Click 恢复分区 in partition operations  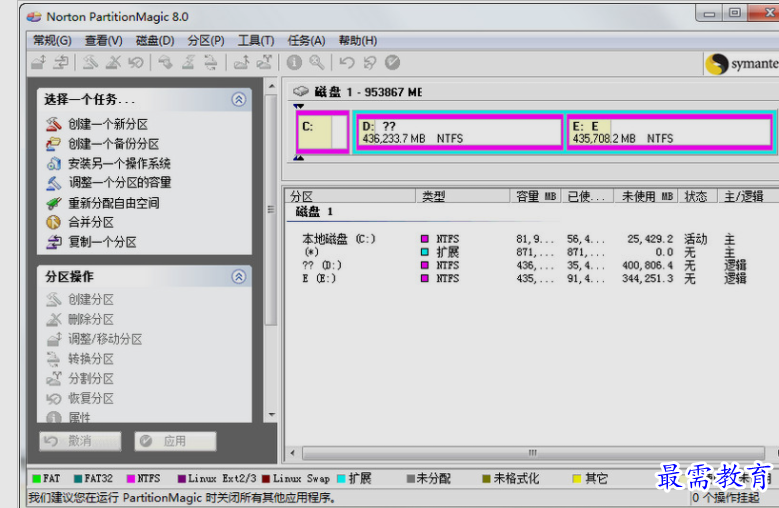[91, 398]
